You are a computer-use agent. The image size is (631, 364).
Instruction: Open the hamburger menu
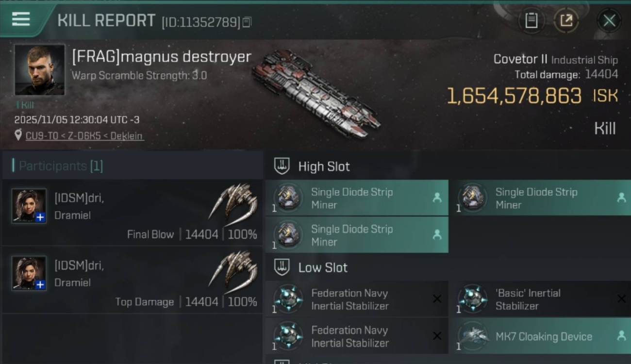coord(21,19)
